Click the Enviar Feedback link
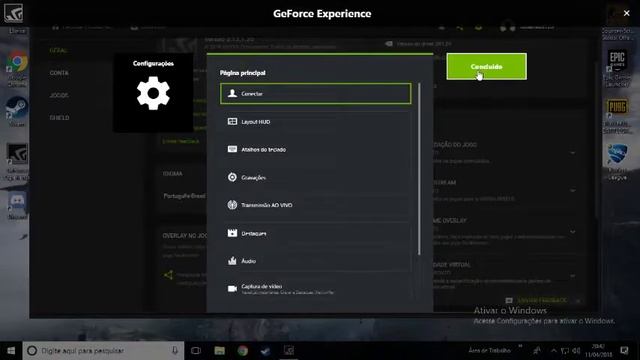This screenshot has width=640, height=360. (x=542, y=300)
